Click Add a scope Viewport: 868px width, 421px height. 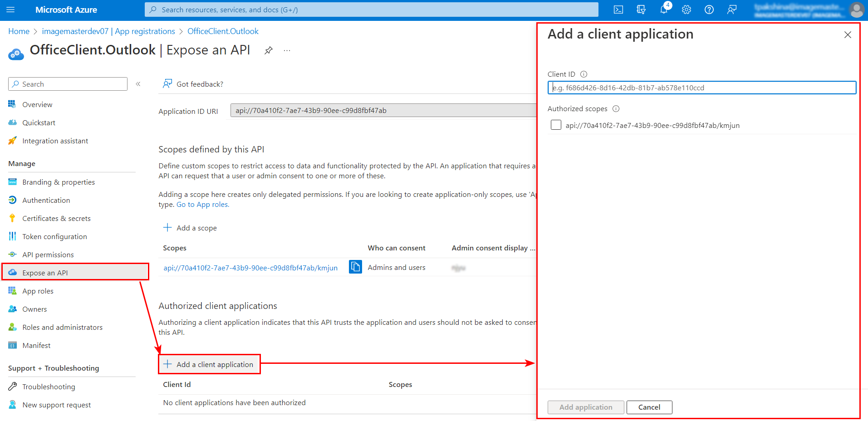190,228
